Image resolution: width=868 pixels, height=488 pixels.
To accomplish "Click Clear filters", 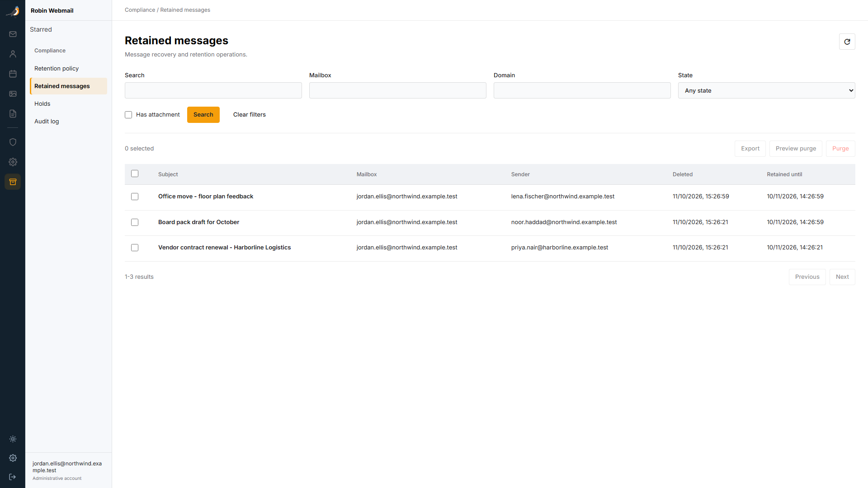I will click(x=250, y=115).
